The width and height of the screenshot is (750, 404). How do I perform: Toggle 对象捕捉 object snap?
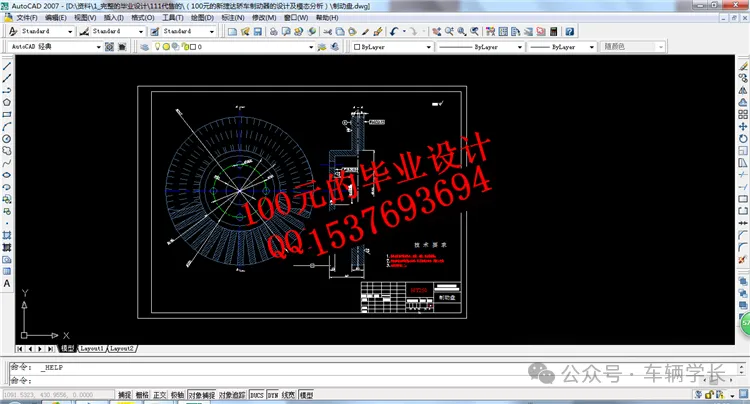point(201,395)
